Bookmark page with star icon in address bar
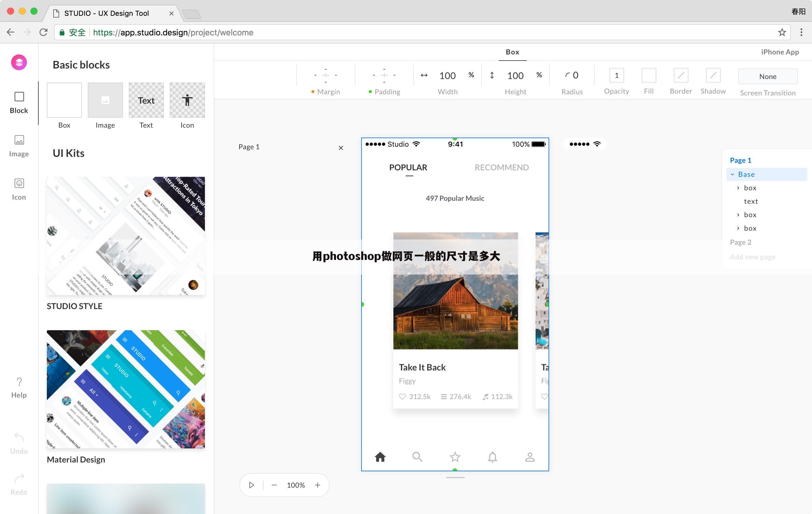This screenshot has height=514, width=812. [782, 32]
